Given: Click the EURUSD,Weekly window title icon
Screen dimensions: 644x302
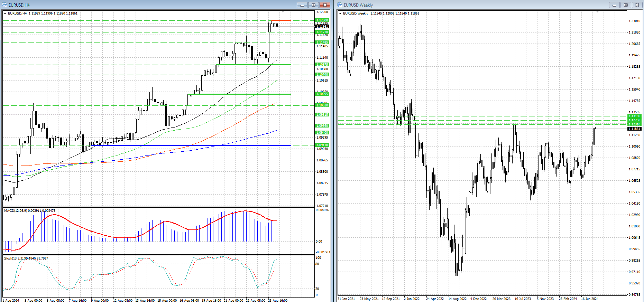Looking at the screenshot, I should (340, 5).
